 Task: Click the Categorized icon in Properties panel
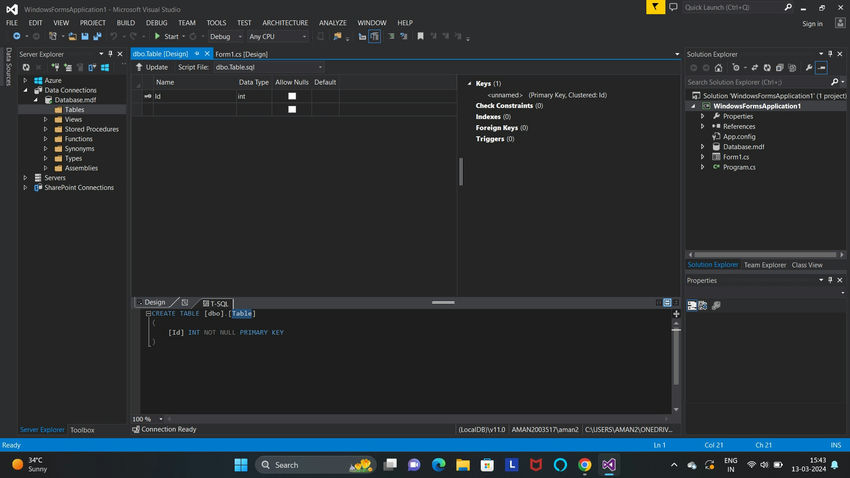pyautogui.click(x=692, y=306)
